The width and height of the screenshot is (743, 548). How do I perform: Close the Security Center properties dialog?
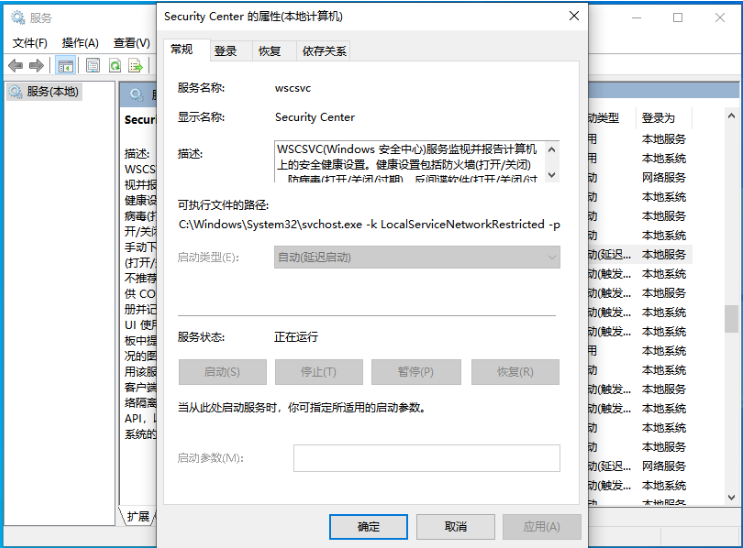(573, 17)
